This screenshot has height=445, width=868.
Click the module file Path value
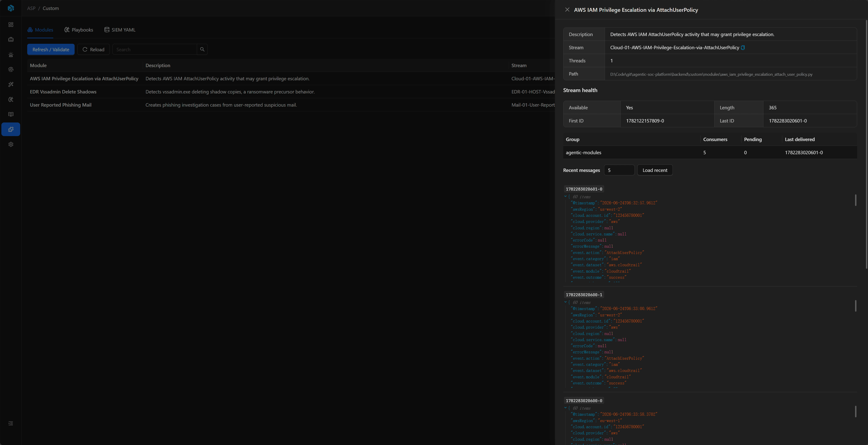[x=711, y=74]
